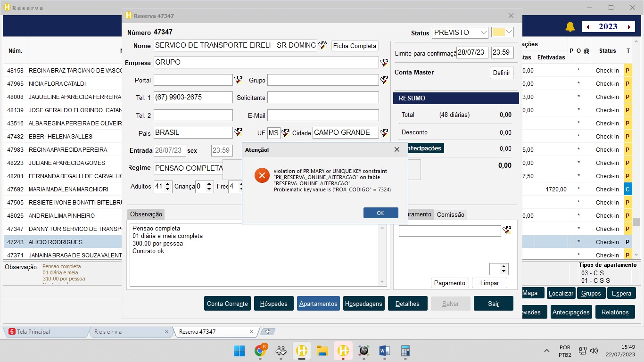Click the error icon in Atenção dialog
The height and width of the screenshot is (362, 644).
pos(262,176)
